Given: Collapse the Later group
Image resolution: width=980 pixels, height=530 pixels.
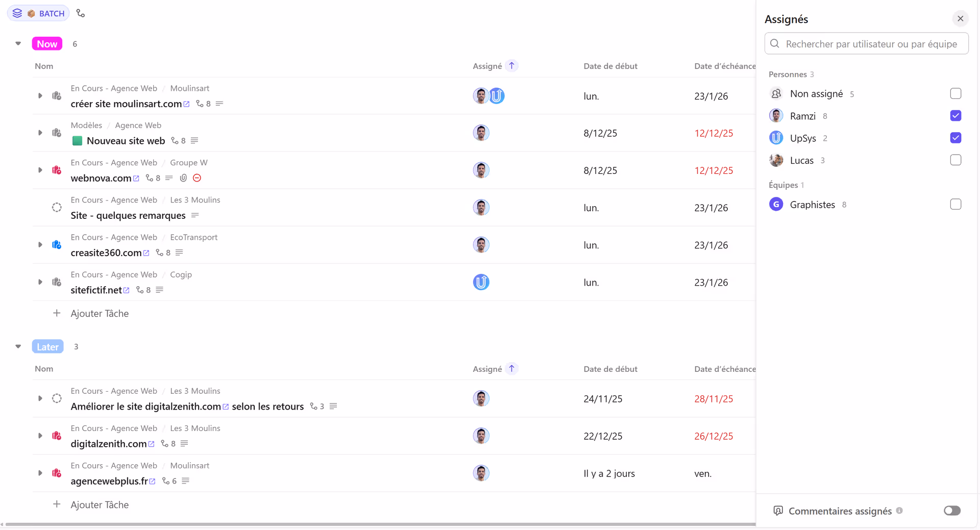Looking at the screenshot, I should pyautogui.click(x=18, y=347).
